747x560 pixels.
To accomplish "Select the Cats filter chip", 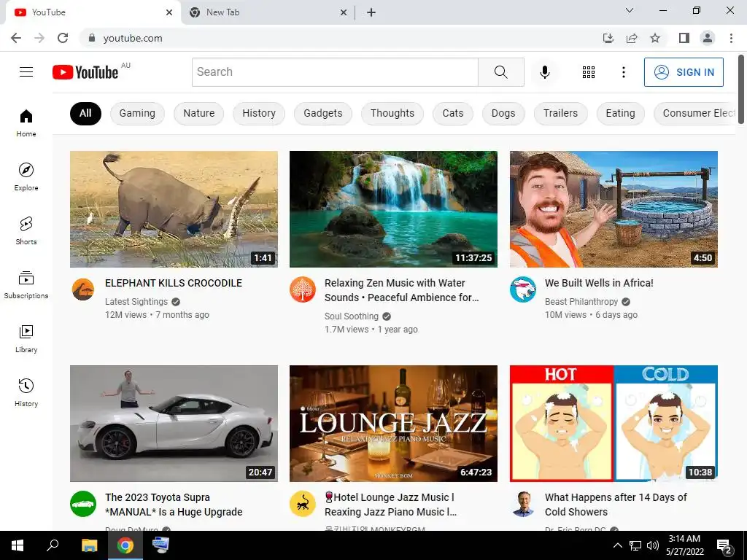I will coord(452,113).
